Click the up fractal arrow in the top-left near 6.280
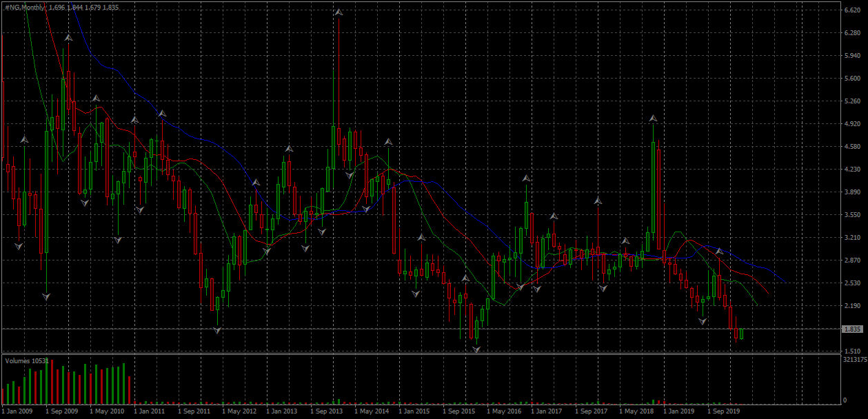The height and width of the screenshot is (419, 868). pyautogui.click(x=68, y=38)
